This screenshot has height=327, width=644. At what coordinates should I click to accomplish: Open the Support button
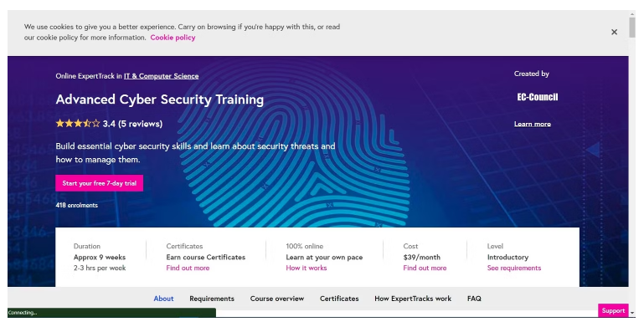coord(613,310)
